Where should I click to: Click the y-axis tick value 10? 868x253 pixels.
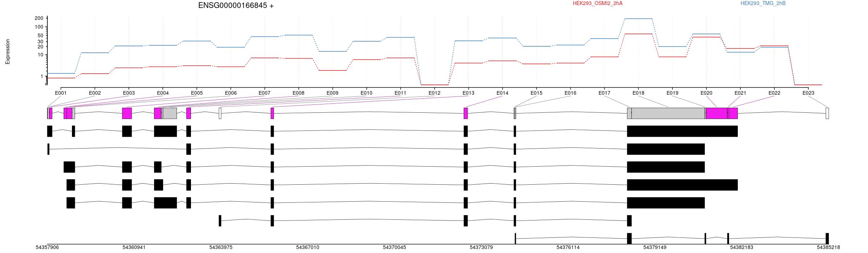[41, 55]
